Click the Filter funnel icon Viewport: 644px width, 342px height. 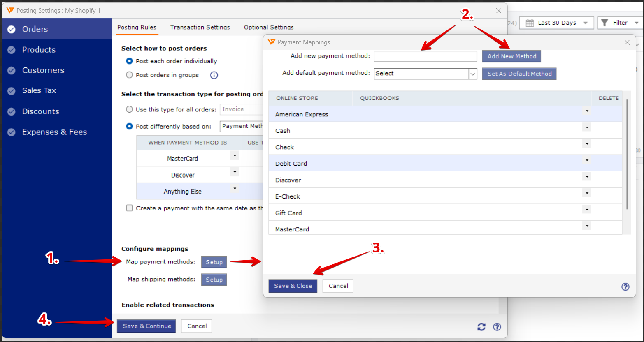(604, 23)
